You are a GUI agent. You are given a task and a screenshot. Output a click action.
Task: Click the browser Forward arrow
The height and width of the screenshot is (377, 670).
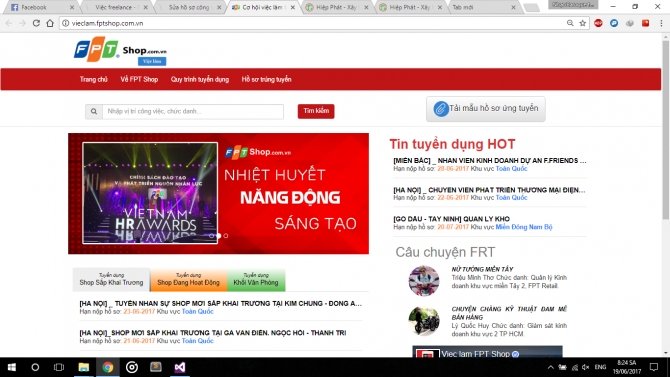(22, 23)
